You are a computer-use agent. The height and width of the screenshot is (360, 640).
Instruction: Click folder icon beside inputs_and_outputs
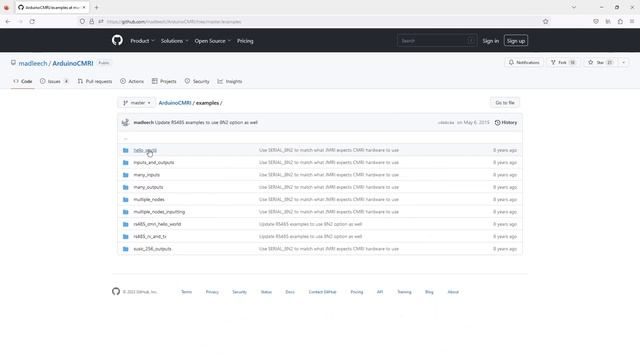click(126, 162)
